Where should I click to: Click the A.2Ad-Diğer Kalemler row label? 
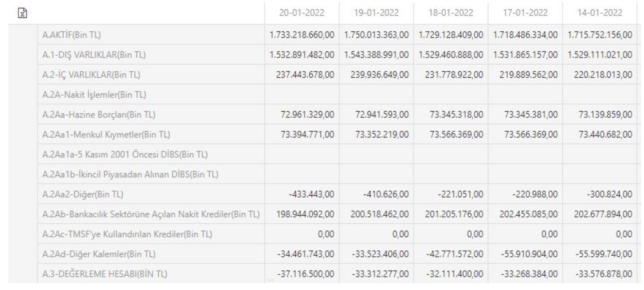(x=99, y=254)
